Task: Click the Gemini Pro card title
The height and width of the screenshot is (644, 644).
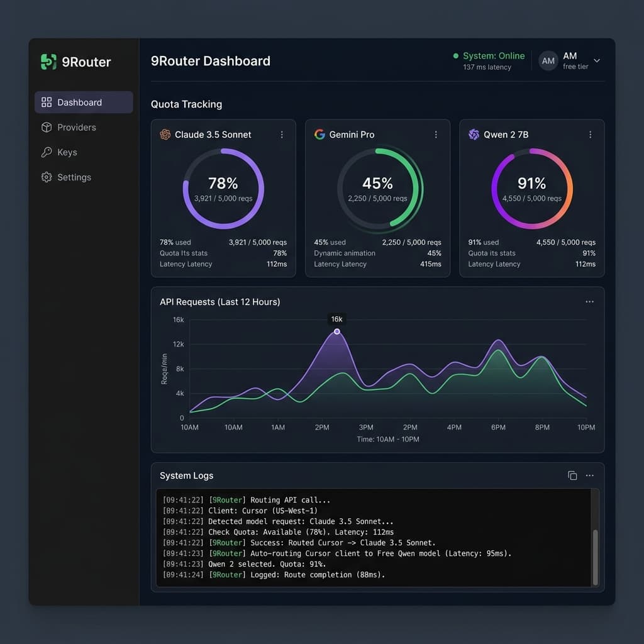Action: (x=352, y=135)
